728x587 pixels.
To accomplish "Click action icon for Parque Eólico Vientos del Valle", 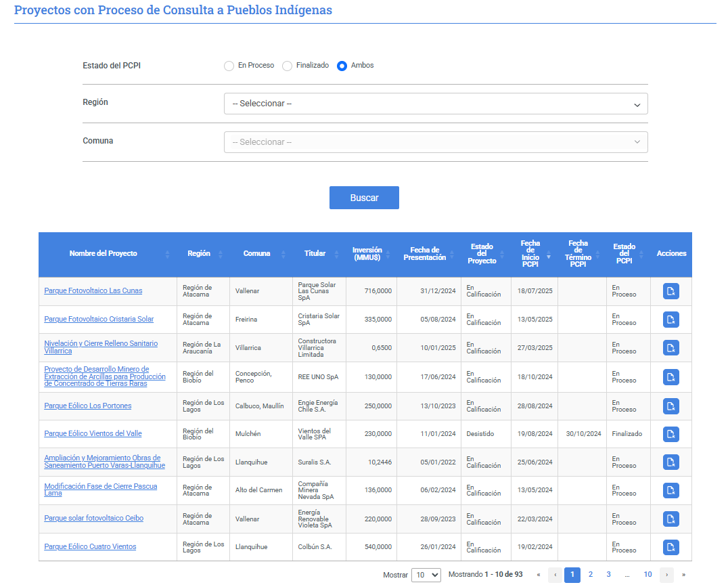I will (670, 434).
